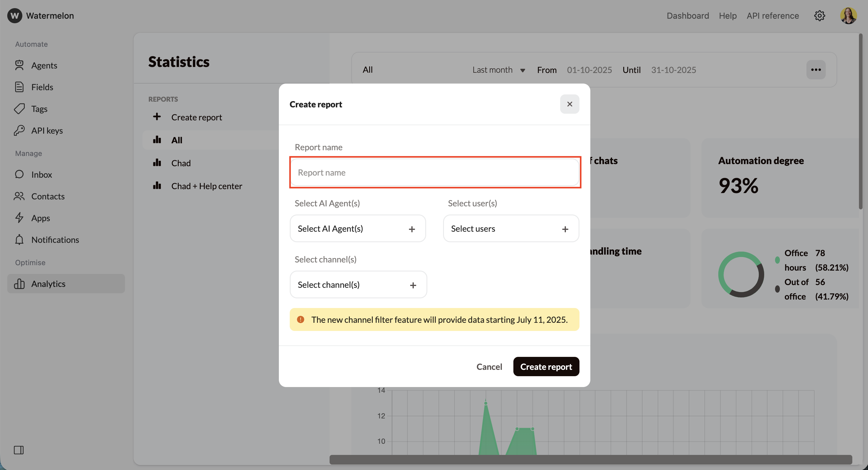Click the Tags icon
The height and width of the screenshot is (470, 868).
point(20,109)
